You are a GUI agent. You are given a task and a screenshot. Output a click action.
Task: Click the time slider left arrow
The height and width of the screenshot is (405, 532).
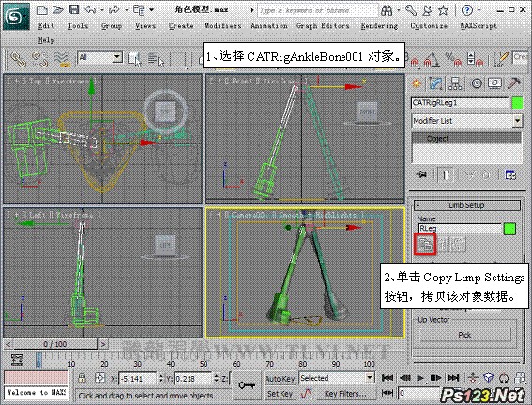pyautogui.click(x=8, y=344)
